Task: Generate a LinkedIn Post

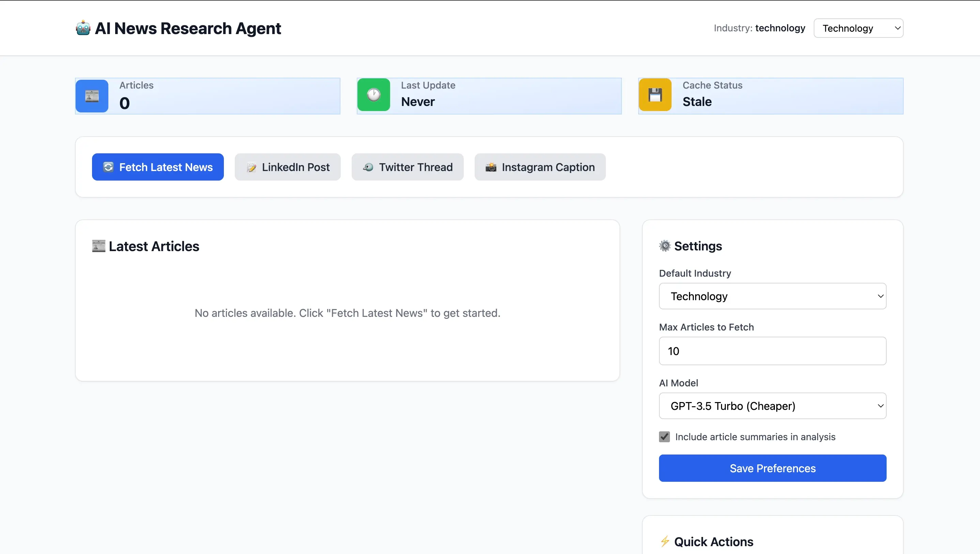Action: pyautogui.click(x=288, y=167)
